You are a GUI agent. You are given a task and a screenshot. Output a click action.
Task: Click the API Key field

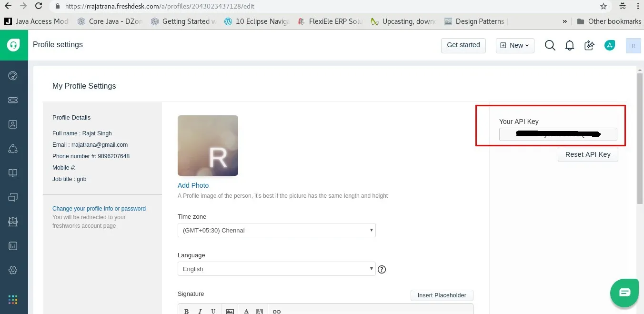click(x=558, y=134)
